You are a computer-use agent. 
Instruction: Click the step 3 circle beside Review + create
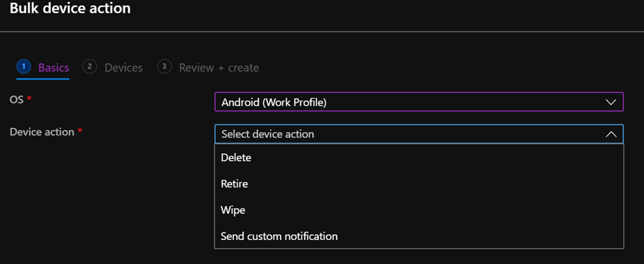pos(165,67)
